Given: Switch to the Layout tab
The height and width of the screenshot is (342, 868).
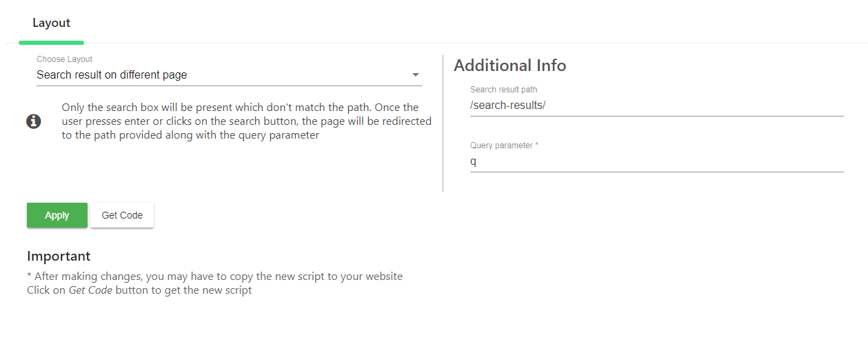Looking at the screenshot, I should coord(52,23).
